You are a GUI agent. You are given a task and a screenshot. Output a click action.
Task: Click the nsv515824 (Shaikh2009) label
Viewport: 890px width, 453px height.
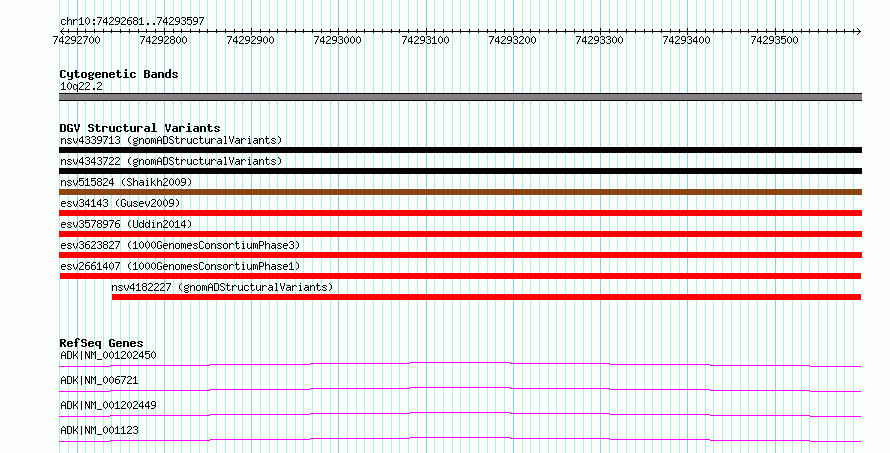click(x=126, y=182)
